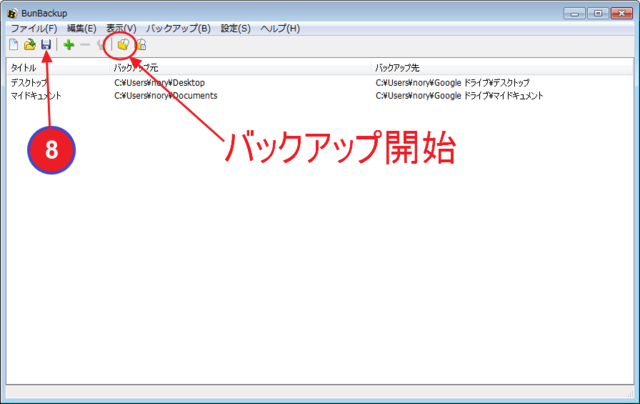Click the バックアップ先 column header
This screenshot has height=404, width=640.
point(399,66)
